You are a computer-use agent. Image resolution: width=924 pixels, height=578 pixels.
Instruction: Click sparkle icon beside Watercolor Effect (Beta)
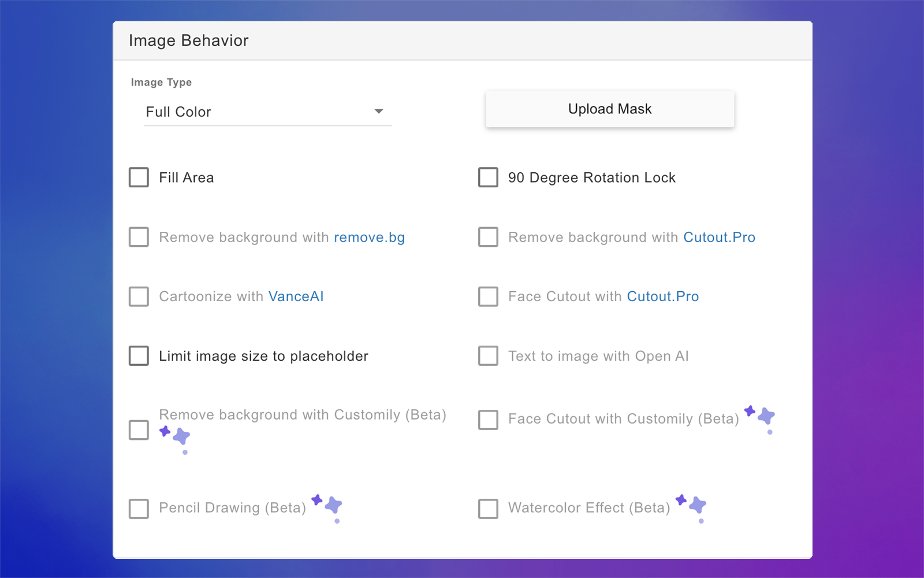click(692, 507)
